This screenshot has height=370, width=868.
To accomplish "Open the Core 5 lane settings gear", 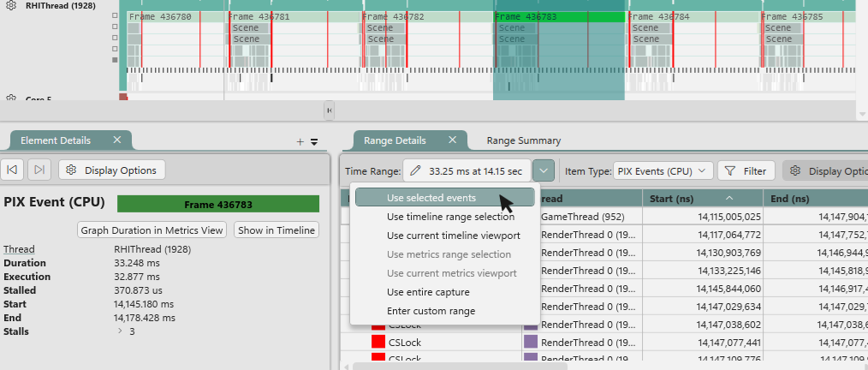I will coord(10,98).
